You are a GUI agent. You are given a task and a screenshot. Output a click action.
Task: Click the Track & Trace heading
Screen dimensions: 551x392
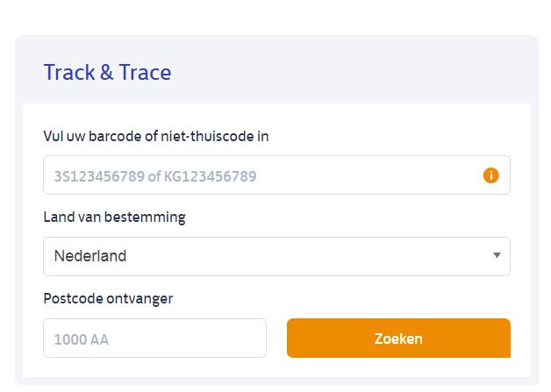click(x=107, y=72)
